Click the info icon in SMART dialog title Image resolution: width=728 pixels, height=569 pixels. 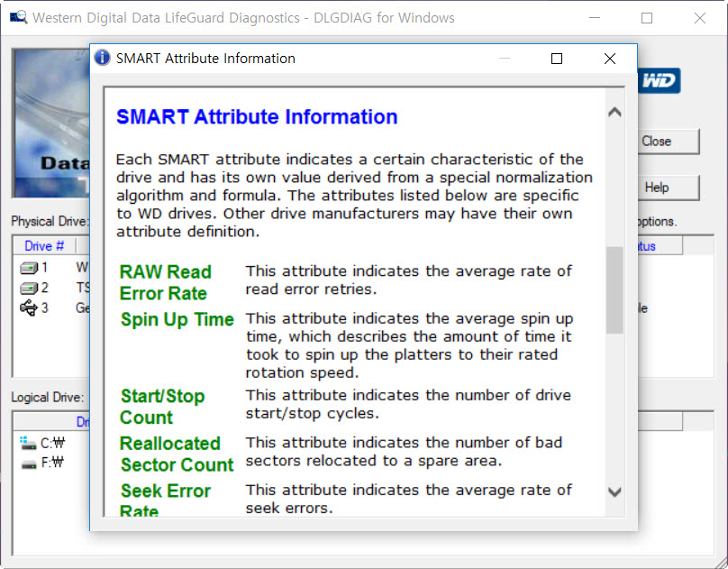(102, 58)
